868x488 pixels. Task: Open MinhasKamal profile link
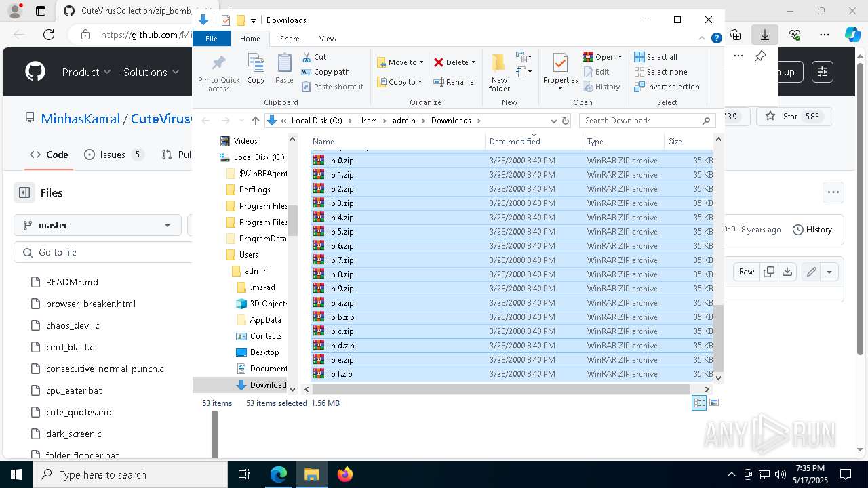[x=80, y=119]
